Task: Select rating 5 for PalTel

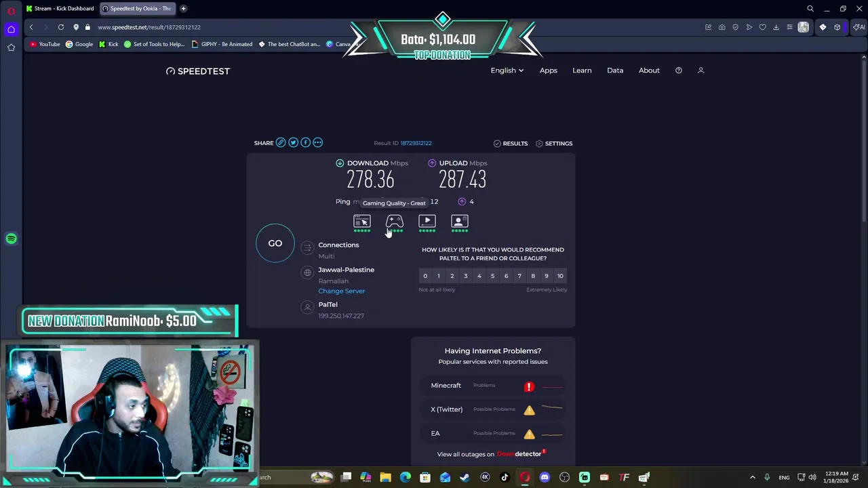Action: click(492, 276)
